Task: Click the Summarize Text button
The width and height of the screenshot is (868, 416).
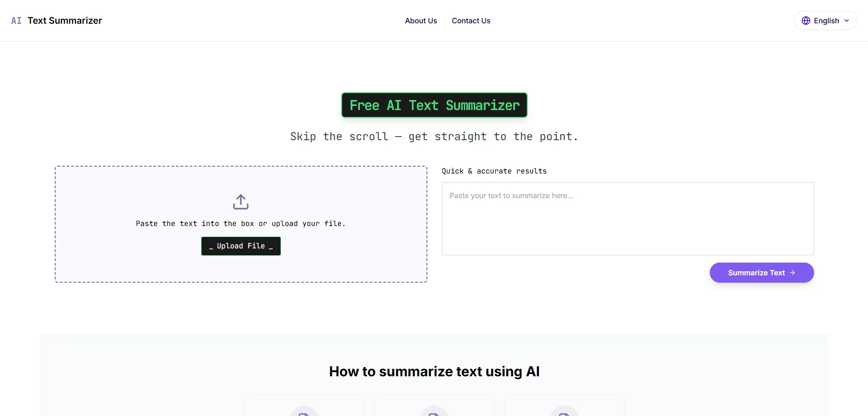Action: (x=761, y=273)
